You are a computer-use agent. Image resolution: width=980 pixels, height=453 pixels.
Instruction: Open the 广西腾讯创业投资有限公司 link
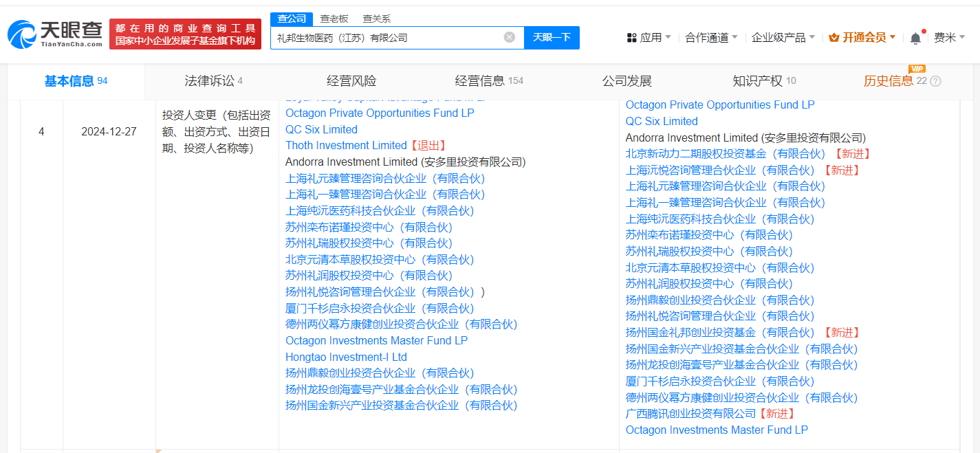tap(690, 414)
